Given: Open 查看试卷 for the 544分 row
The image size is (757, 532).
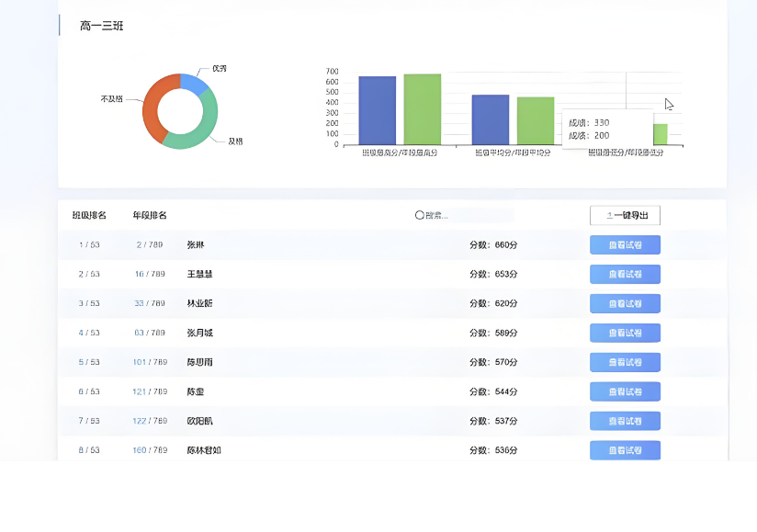Looking at the screenshot, I should [x=625, y=391].
